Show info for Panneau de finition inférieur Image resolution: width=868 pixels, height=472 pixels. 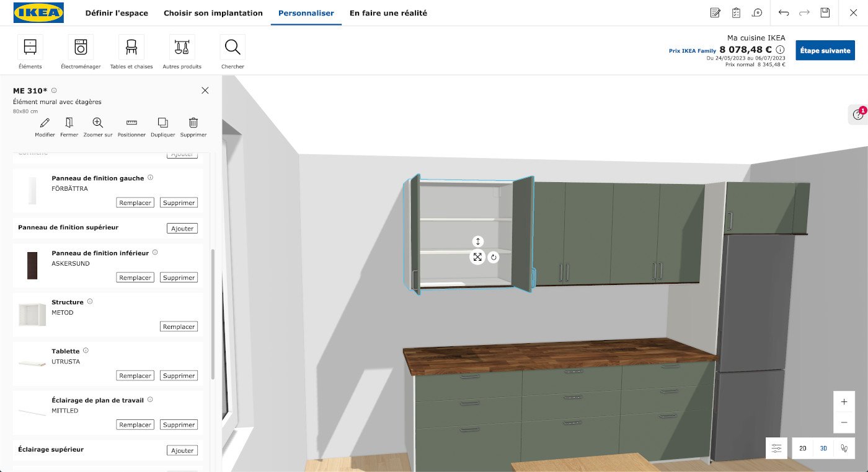pyautogui.click(x=155, y=253)
